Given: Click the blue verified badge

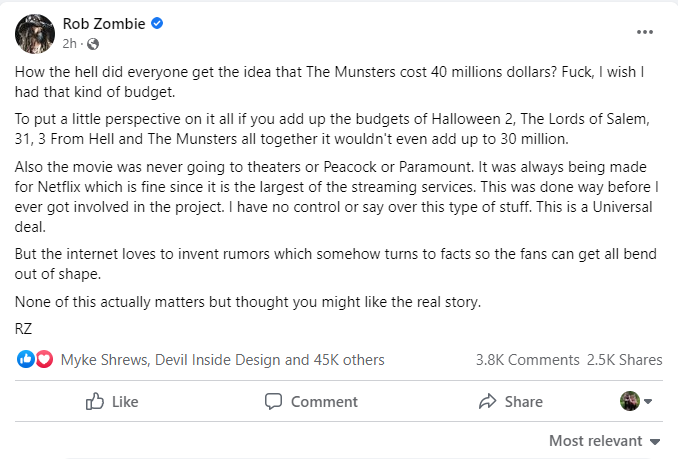Looking at the screenshot, I should pyautogui.click(x=157, y=23).
